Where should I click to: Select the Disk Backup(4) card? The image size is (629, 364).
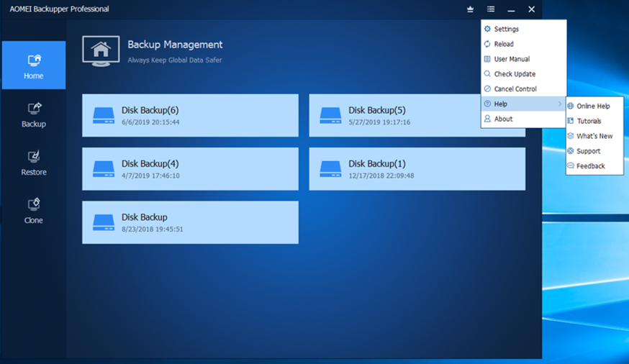click(190, 169)
